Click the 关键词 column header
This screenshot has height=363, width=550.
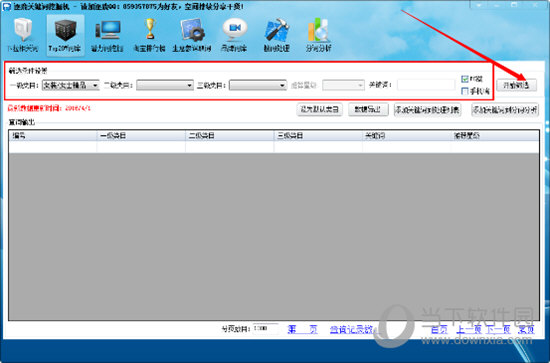tap(406, 136)
